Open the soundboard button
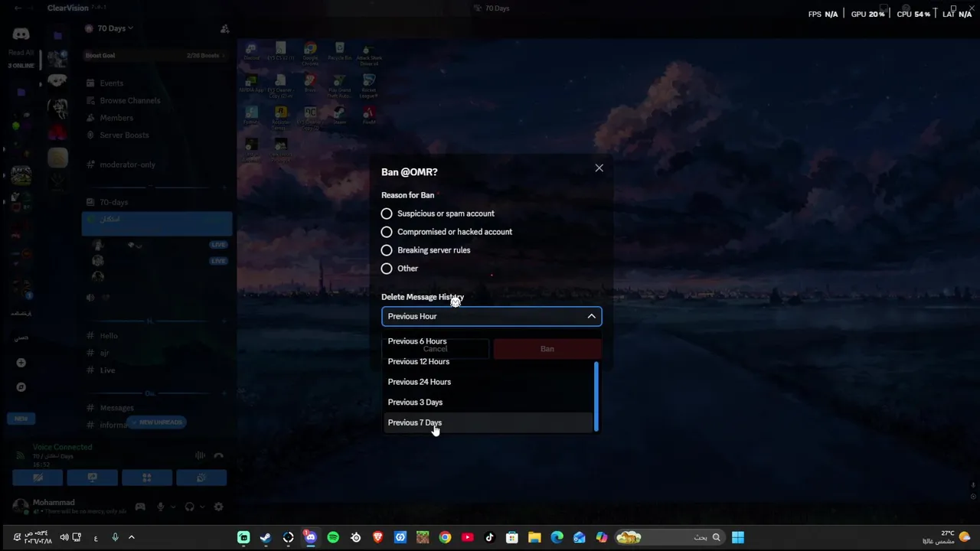The image size is (980, 551). 201,478
